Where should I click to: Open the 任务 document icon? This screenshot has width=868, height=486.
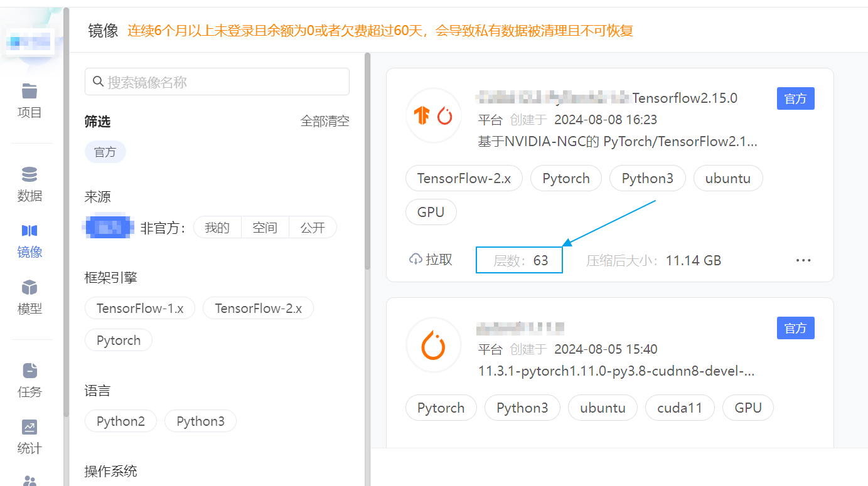29,371
